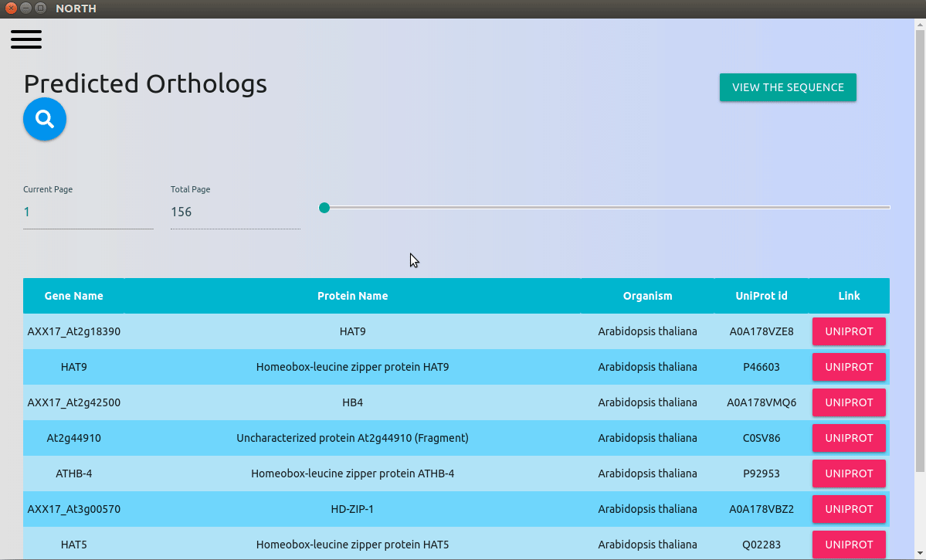Viewport: 926px width, 560px height.
Task: Click the UniProt id column header
Action: tap(761, 296)
